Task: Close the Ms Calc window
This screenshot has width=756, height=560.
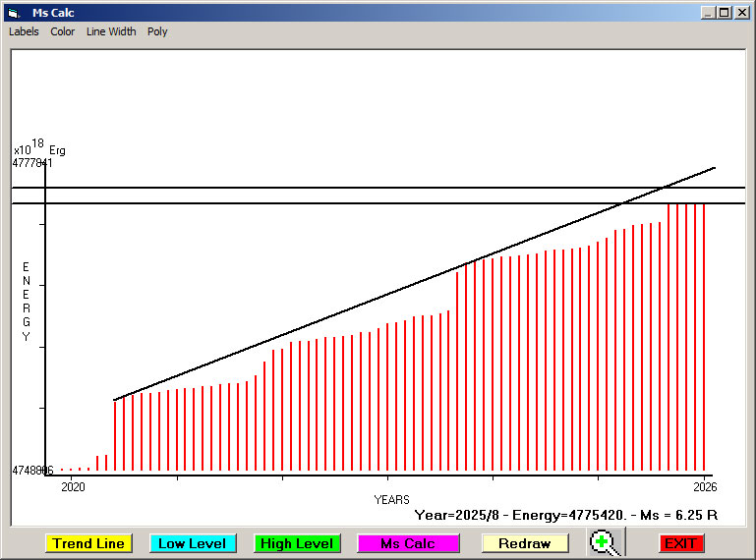Action: tap(740, 13)
